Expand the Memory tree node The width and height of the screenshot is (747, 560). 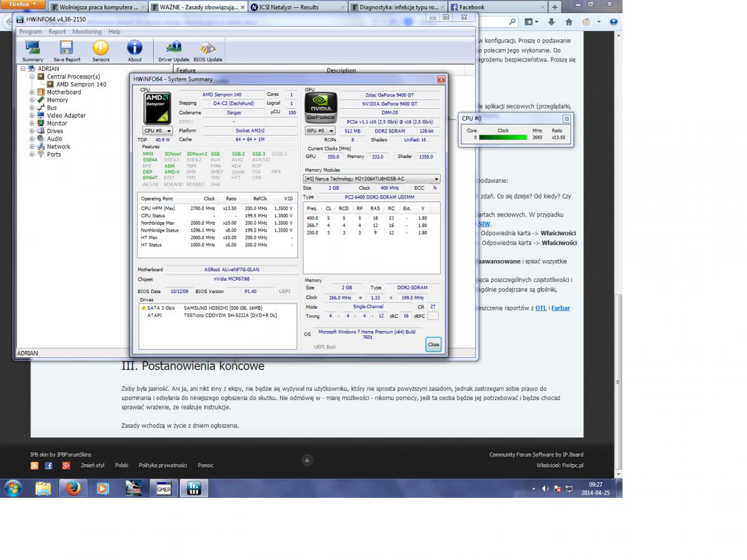click(32, 100)
